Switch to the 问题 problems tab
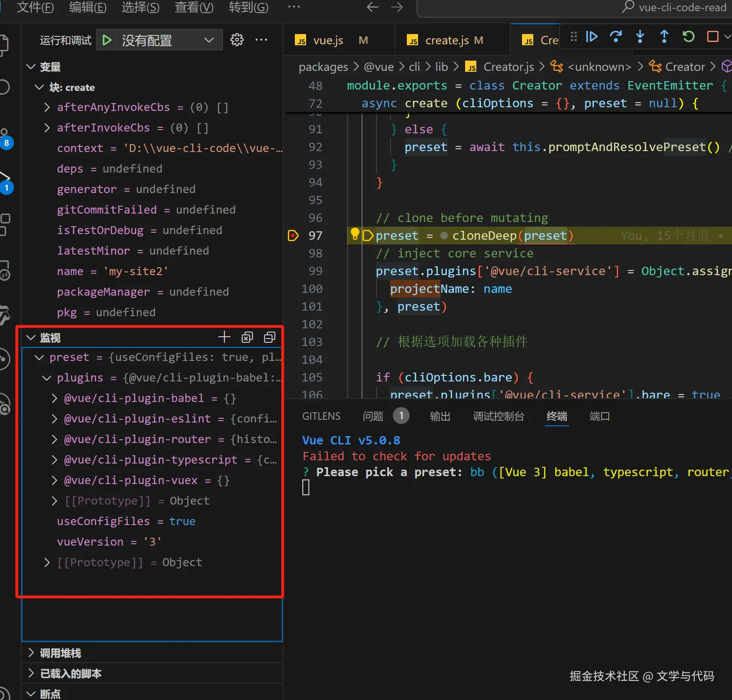This screenshot has height=700, width=732. (373, 416)
